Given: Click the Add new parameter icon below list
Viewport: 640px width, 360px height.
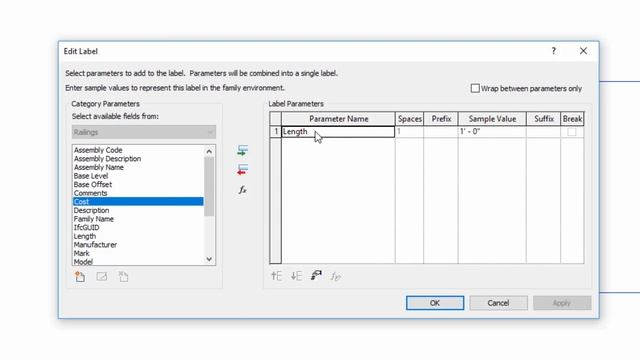Looking at the screenshot, I should (x=80, y=277).
